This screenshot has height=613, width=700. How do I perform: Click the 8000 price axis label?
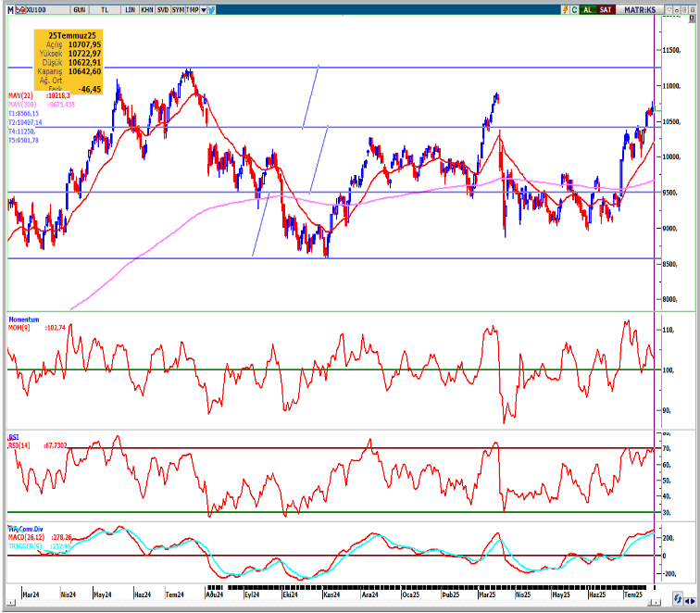[669, 300]
